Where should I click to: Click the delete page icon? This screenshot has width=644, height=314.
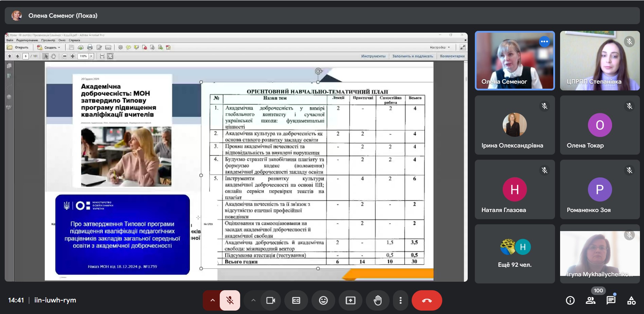click(144, 47)
